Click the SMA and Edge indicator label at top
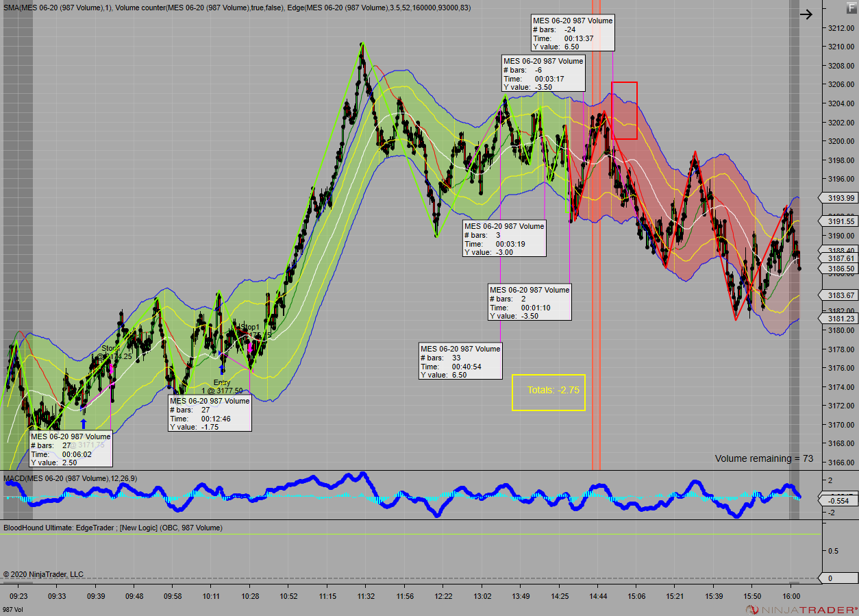The image size is (859, 616). 236,7
